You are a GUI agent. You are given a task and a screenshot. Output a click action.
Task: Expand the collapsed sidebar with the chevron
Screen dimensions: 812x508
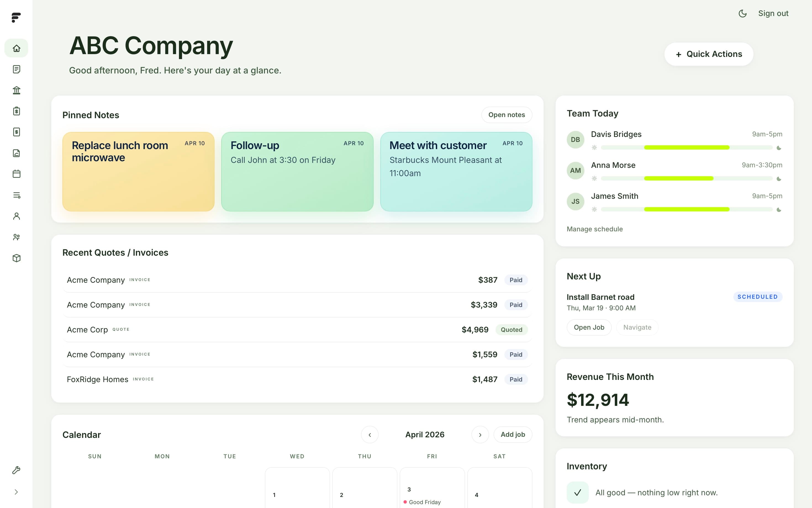click(16, 491)
